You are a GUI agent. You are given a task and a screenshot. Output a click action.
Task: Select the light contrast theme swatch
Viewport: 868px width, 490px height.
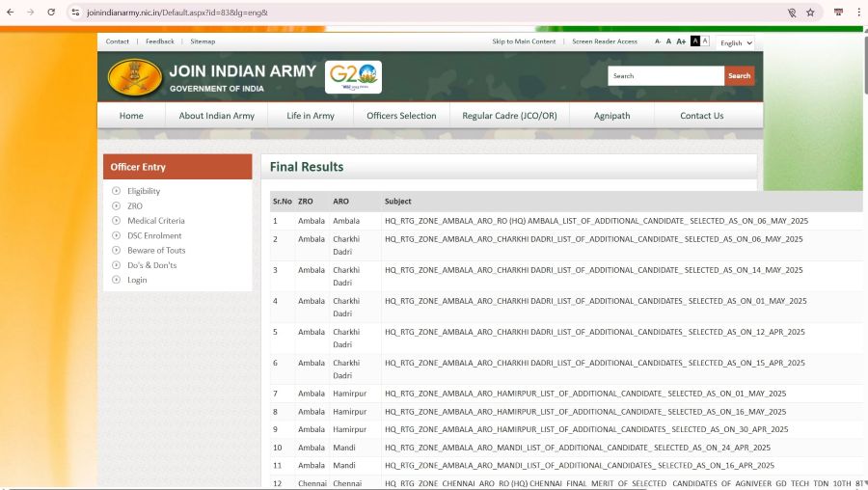pos(705,41)
